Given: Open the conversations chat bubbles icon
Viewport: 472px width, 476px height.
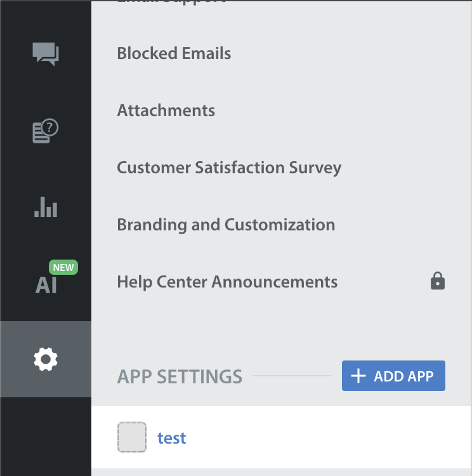Looking at the screenshot, I should (x=46, y=54).
